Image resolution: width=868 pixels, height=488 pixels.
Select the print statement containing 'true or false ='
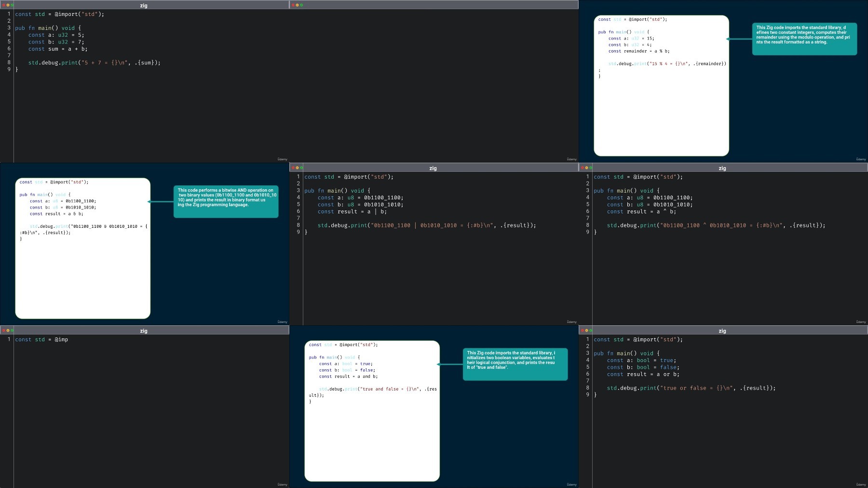(691, 388)
